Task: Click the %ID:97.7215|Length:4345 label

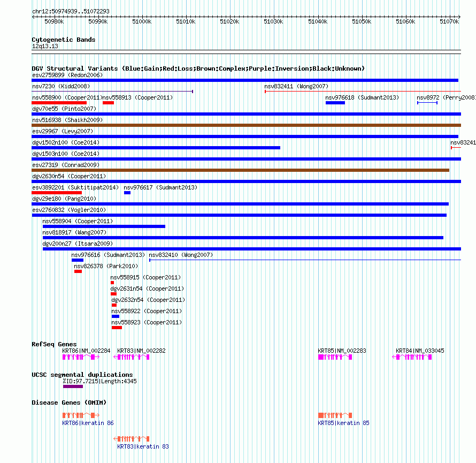Action: tap(99, 381)
